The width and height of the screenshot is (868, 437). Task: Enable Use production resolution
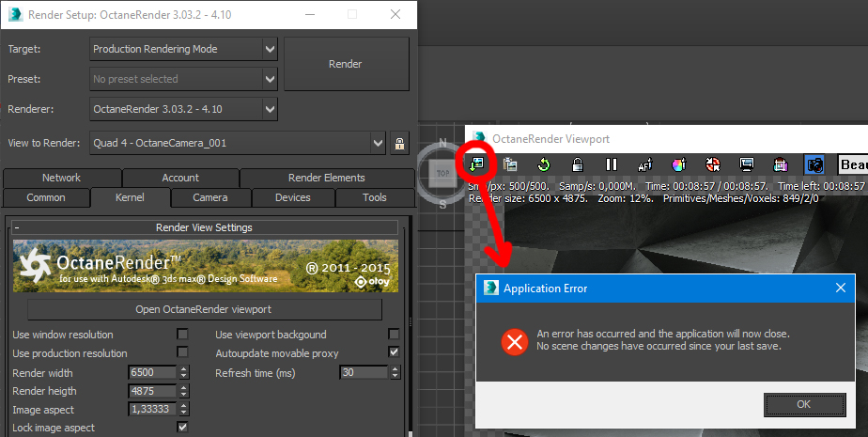click(182, 352)
